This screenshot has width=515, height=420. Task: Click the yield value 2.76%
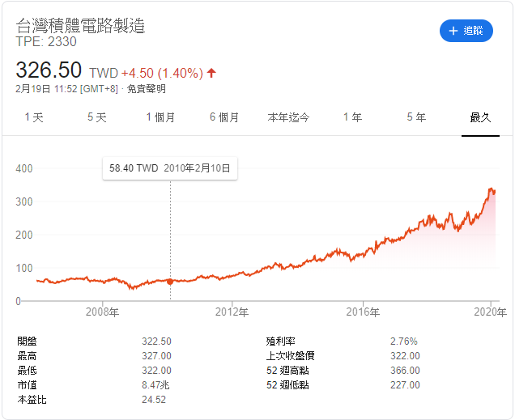tap(403, 342)
